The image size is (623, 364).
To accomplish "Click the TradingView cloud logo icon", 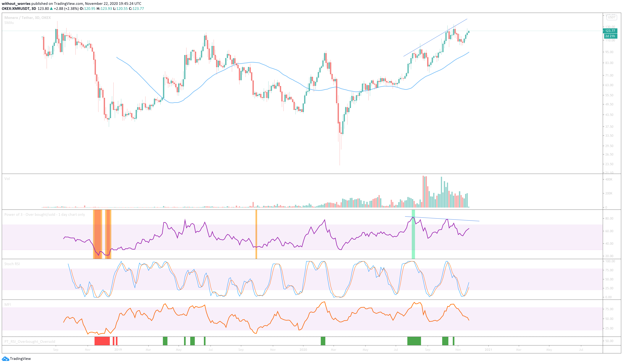I will [x=5, y=359].
